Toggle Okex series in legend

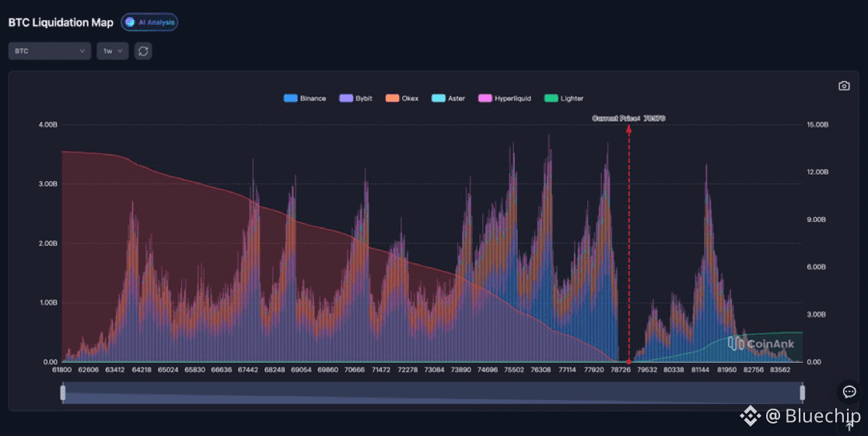pos(402,98)
